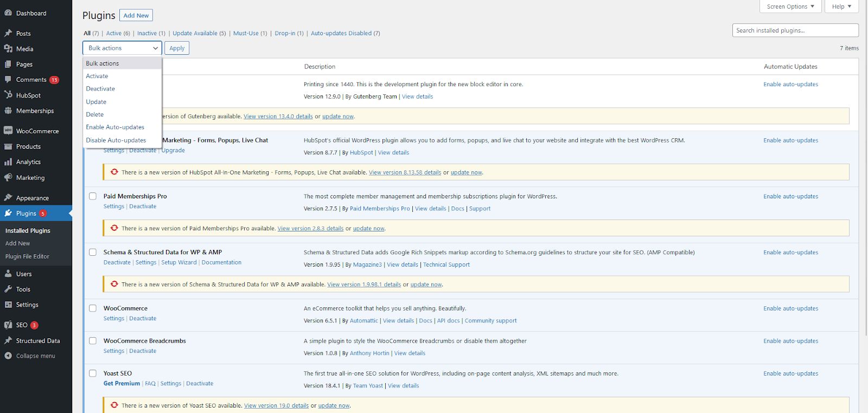Image resolution: width=868 pixels, height=413 pixels.
Task: Filter by Auto-updates Disabled (7)
Action: [346, 33]
